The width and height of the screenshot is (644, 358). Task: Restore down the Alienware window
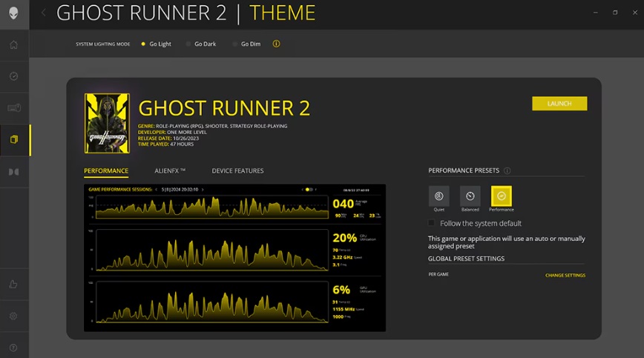click(x=615, y=13)
